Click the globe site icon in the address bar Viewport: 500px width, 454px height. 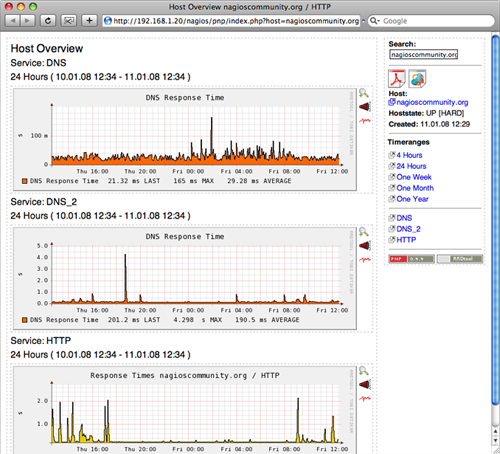pos(108,21)
